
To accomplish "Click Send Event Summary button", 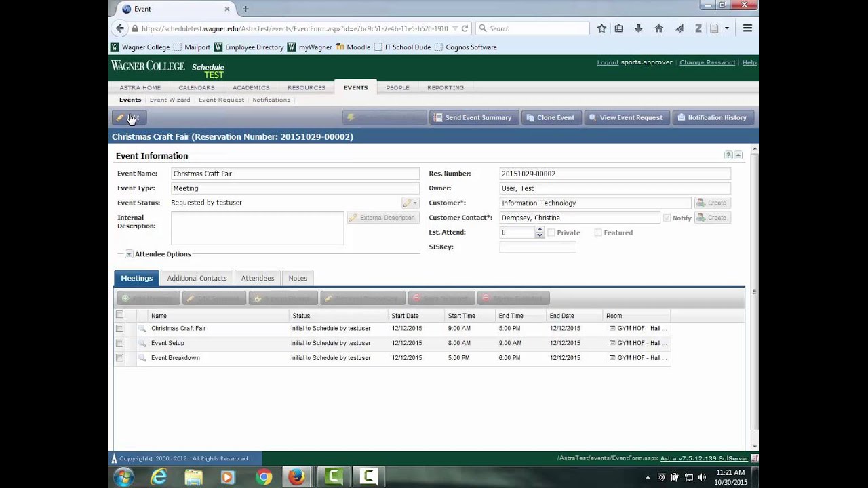I will click(x=474, y=118).
